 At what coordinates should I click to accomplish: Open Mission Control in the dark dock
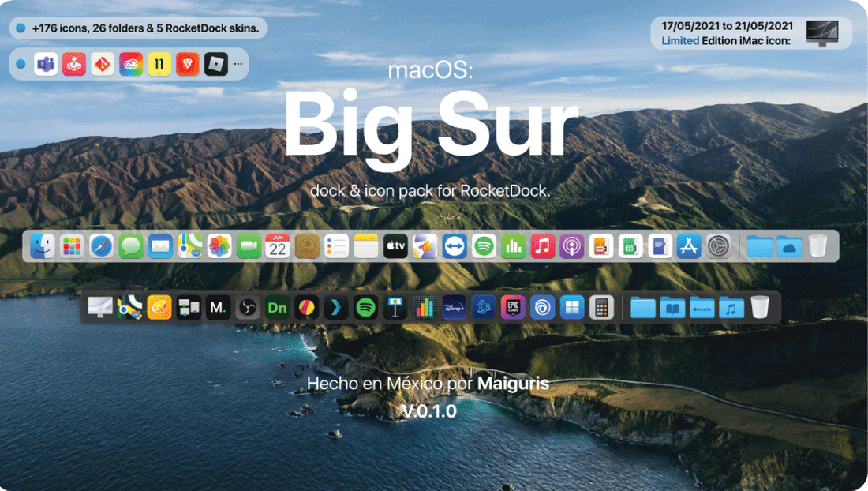click(189, 307)
